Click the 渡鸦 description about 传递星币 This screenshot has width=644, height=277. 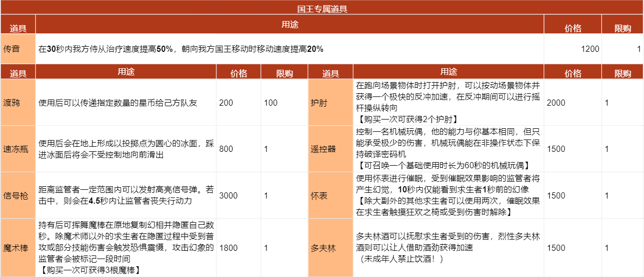click(118, 103)
